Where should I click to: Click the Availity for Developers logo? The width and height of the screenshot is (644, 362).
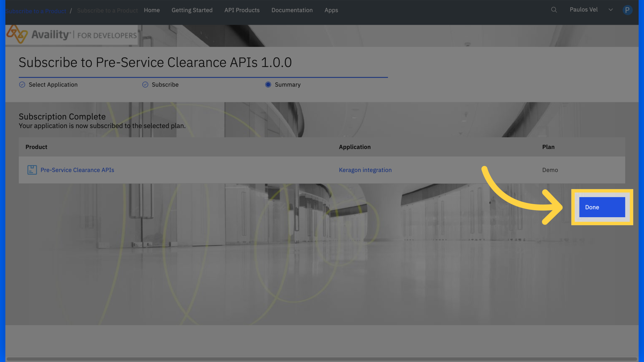tap(72, 35)
